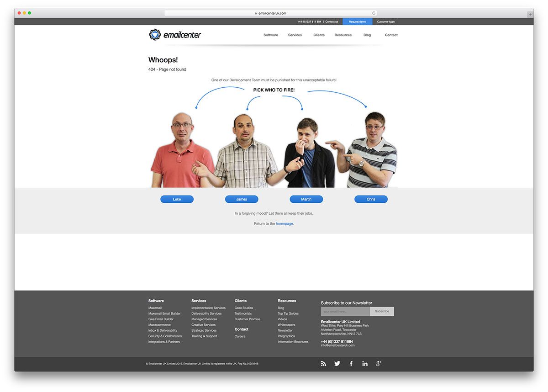The height and width of the screenshot is (392, 548).
Task: Click the footer Contact heading
Action: [242, 329]
